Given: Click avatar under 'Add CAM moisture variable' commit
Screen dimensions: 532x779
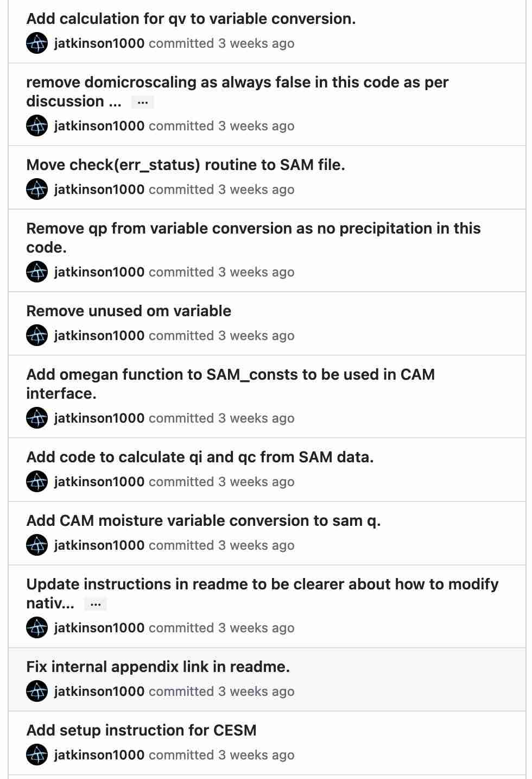Looking at the screenshot, I should (37, 545).
